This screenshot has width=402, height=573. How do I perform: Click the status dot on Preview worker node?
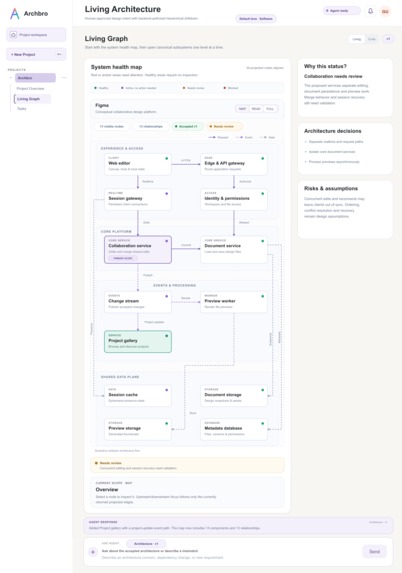(262, 296)
